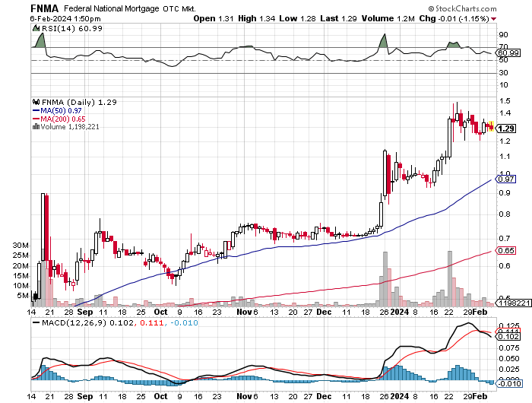Click the candlestick icon beside FNMA (Daily)
The height and width of the screenshot is (403, 532).
(36, 102)
